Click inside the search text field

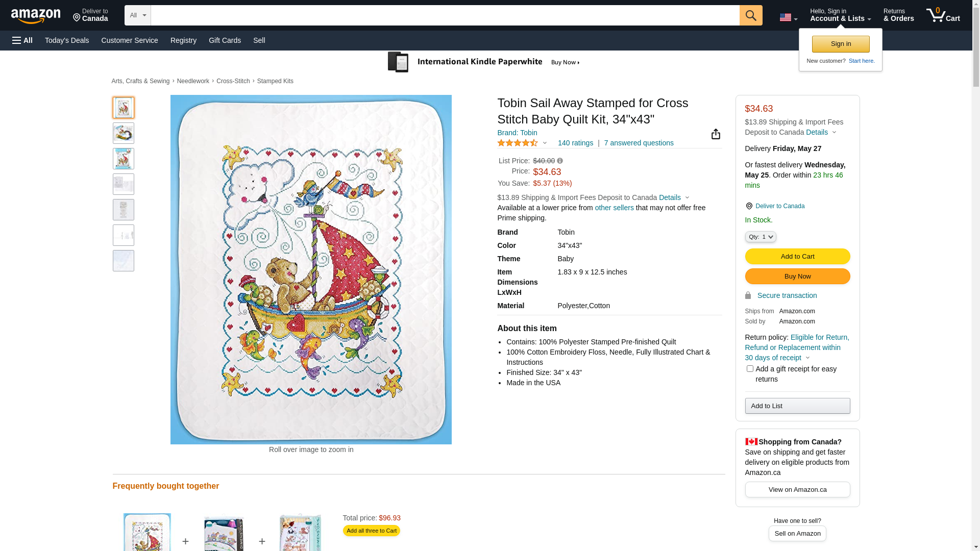[x=445, y=15]
